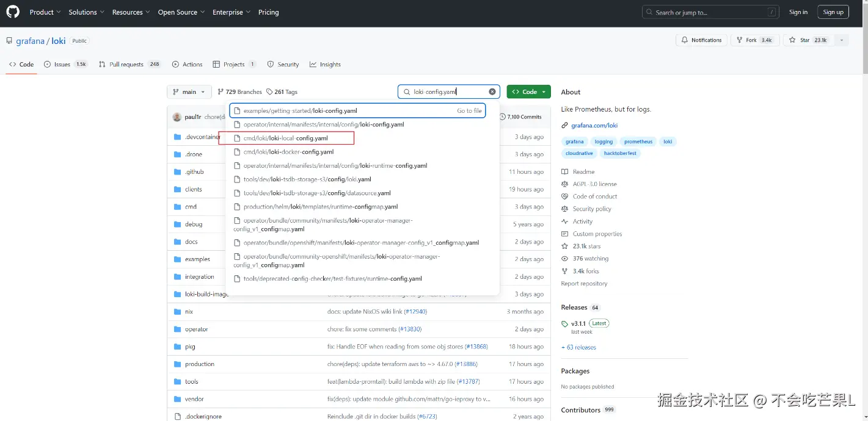
Task: Click the Code of conduct icon
Action: click(565, 196)
